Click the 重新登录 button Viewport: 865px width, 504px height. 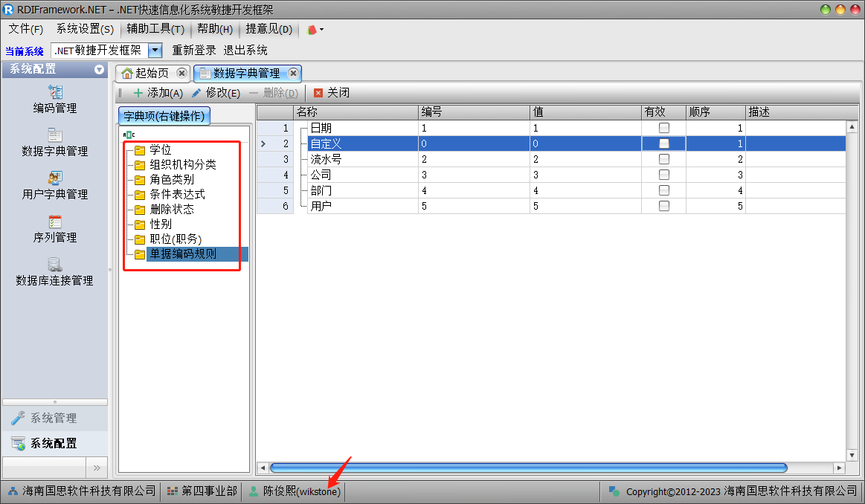coord(194,51)
